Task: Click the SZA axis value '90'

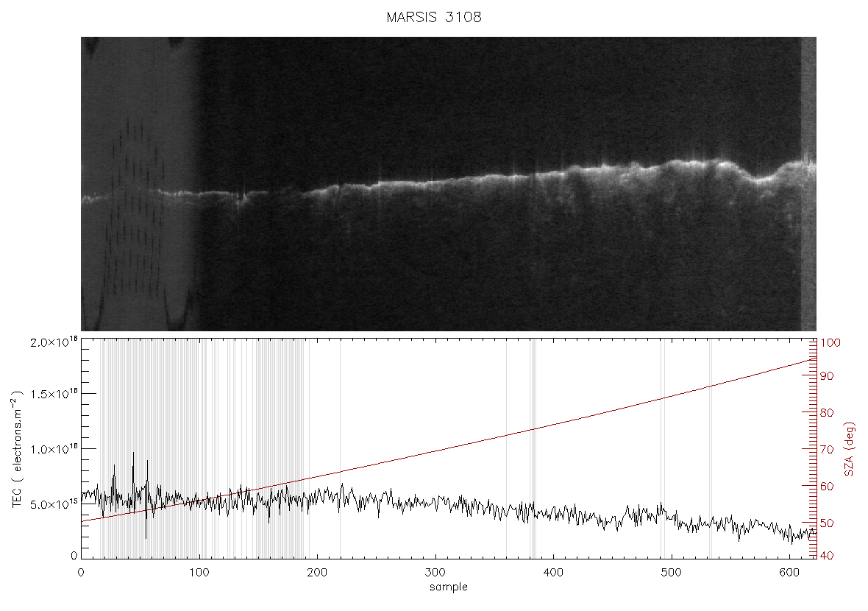Action: [x=827, y=376]
